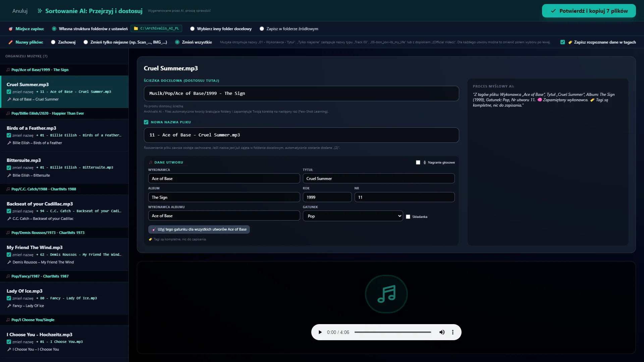Click the checkmark icon in the Potwierdź button
This screenshot has width=644, height=362.
coord(553,11)
